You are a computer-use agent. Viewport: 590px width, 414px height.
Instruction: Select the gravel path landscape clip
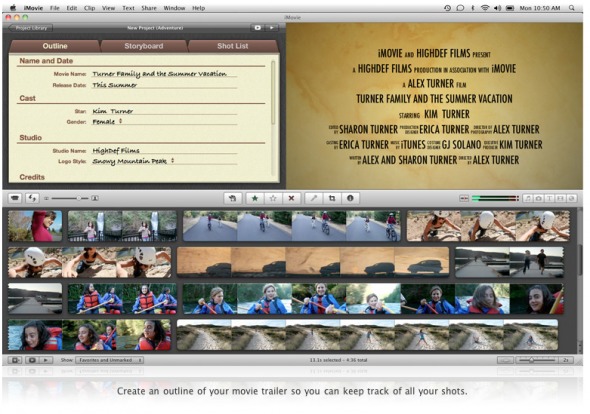(x=367, y=335)
